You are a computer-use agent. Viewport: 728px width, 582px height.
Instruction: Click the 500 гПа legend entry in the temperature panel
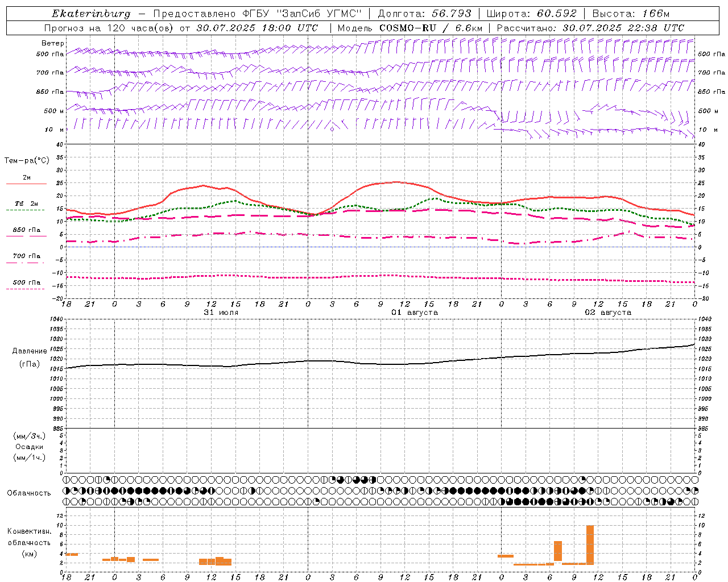tap(26, 282)
